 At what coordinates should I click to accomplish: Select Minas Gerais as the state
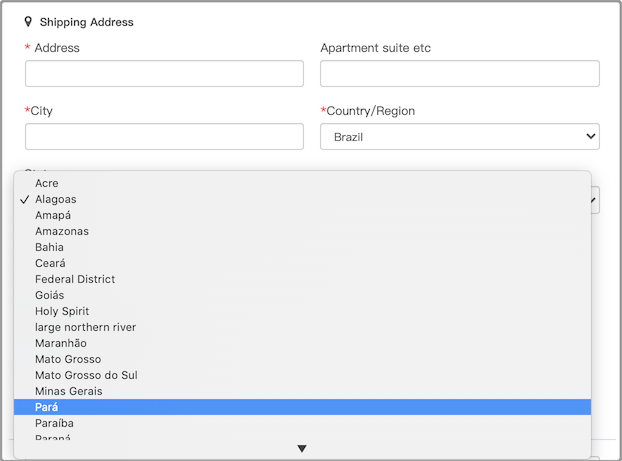click(x=68, y=391)
